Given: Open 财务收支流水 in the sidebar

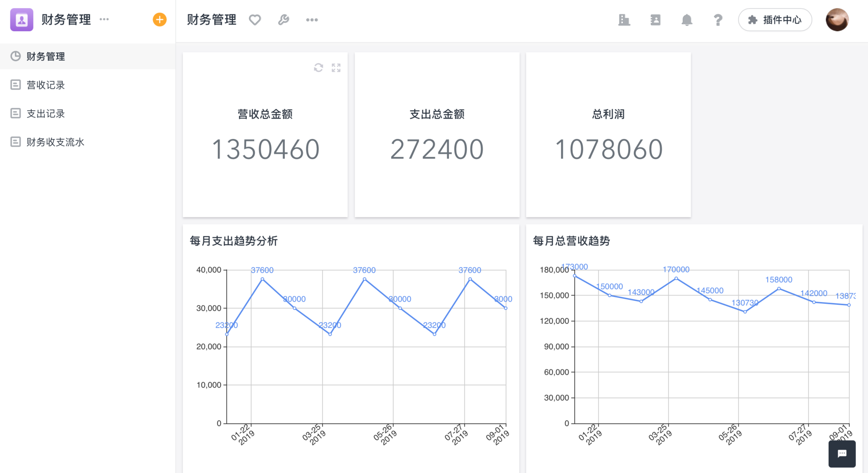Looking at the screenshot, I should point(88,142).
